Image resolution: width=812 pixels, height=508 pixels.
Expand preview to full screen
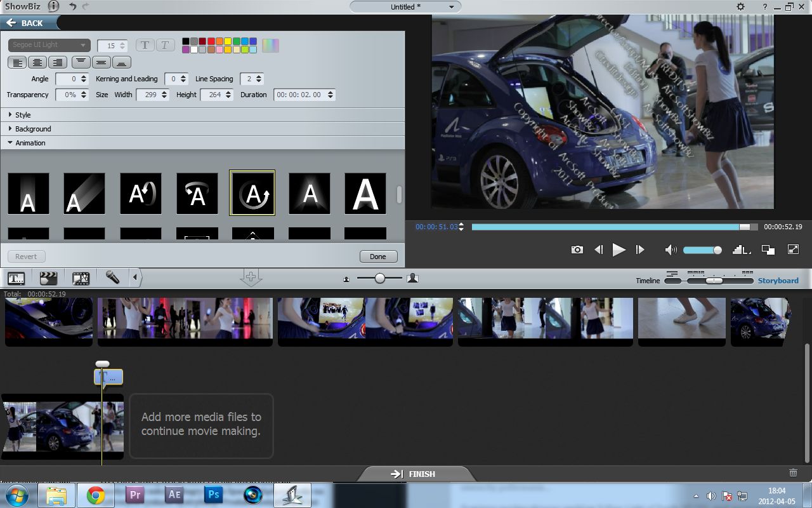click(x=793, y=250)
